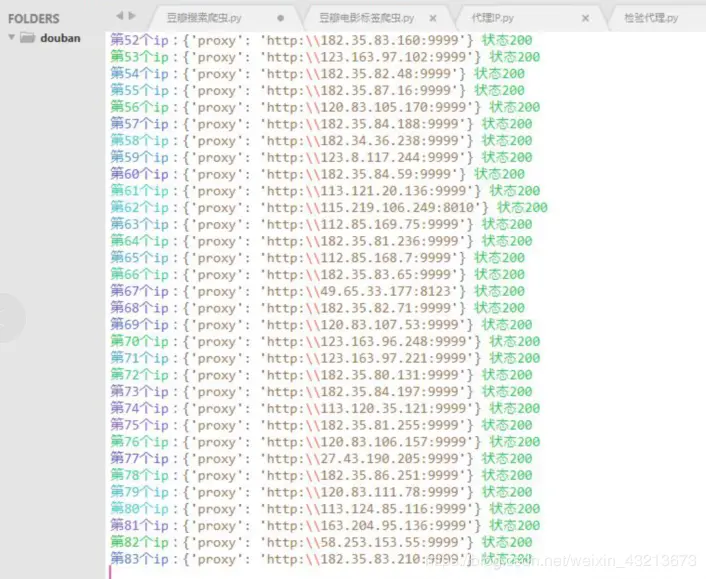Open the 豆瓣电影标签爬虫.py tab

[x=367, y=18]
